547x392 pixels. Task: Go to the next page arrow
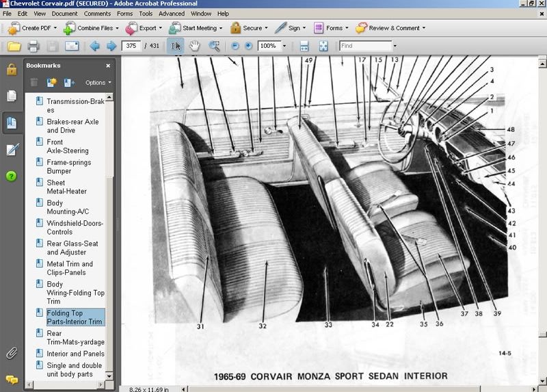coord(111,46)
